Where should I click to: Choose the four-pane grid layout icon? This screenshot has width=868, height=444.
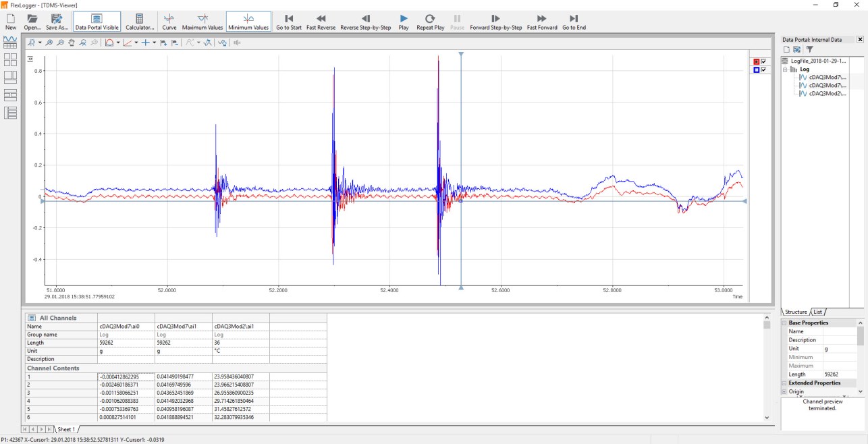point(10,59)
